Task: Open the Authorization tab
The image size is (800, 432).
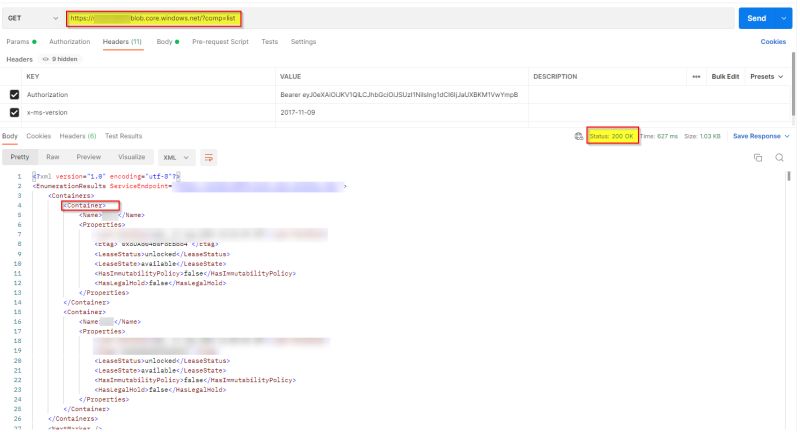Action: (69, 42)
